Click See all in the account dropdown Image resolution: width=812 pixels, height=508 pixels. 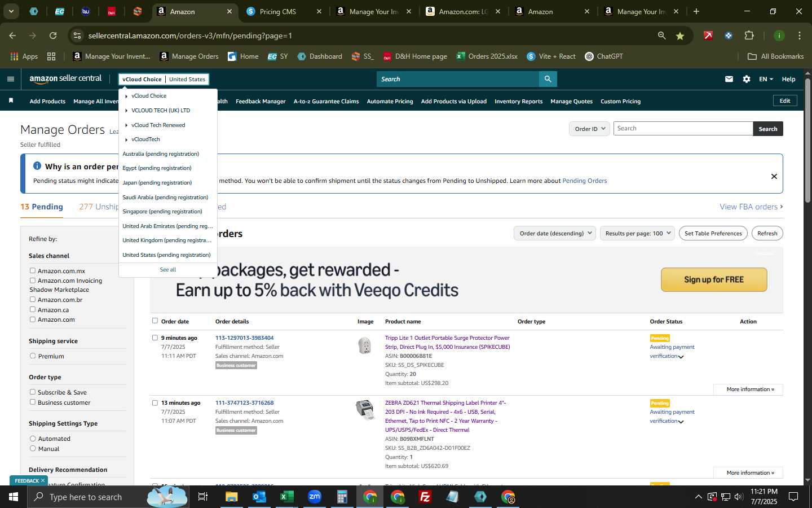[167, 269]
